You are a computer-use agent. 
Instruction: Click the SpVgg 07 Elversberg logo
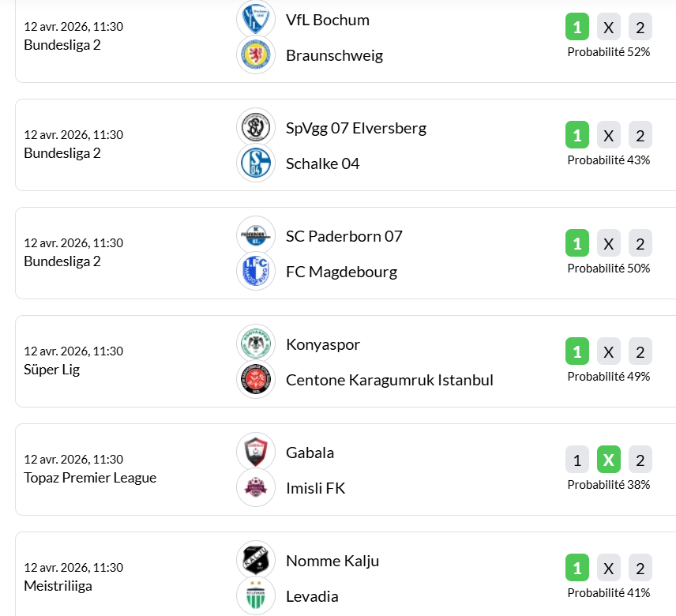(256, 128)
